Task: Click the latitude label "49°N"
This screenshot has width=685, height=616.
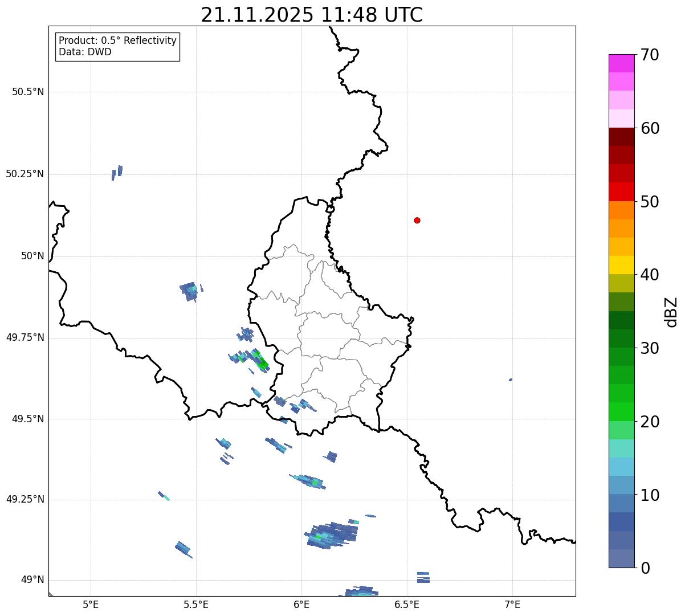Action: [x=32, y=580]
